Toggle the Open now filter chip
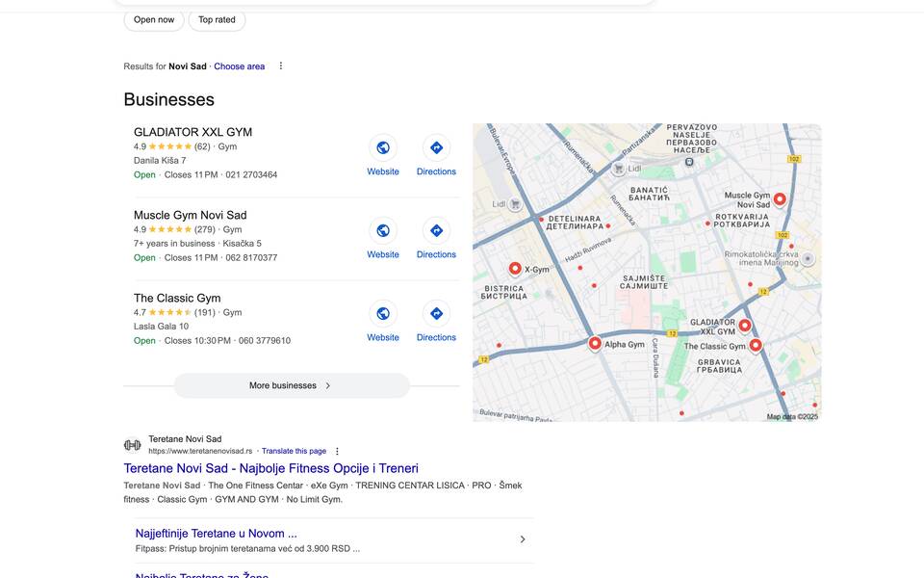 coord(154,19)
